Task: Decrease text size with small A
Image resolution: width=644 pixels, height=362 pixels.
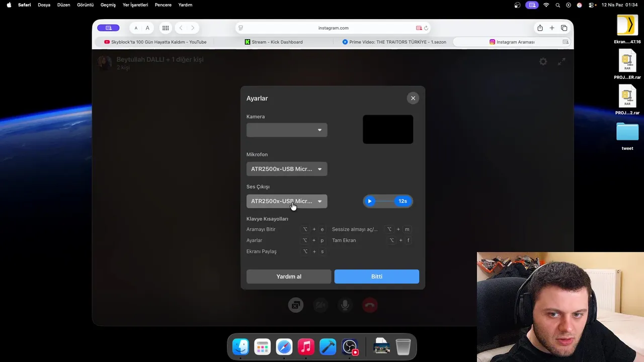Action: pos(136,28)
